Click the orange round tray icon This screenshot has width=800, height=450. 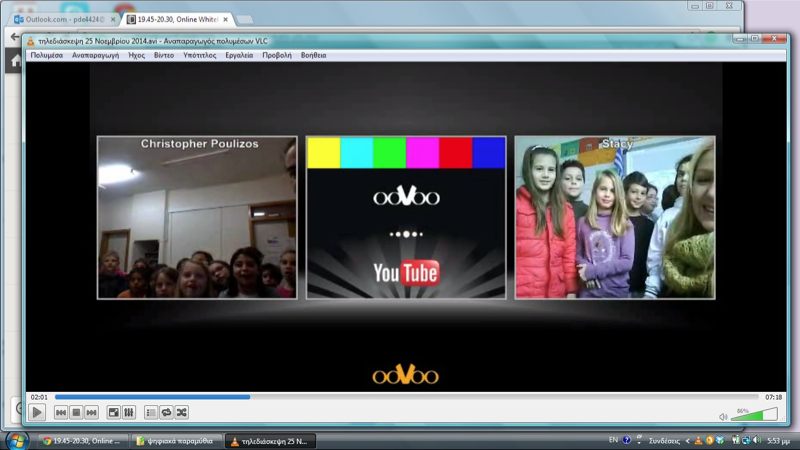click(709, 441)
